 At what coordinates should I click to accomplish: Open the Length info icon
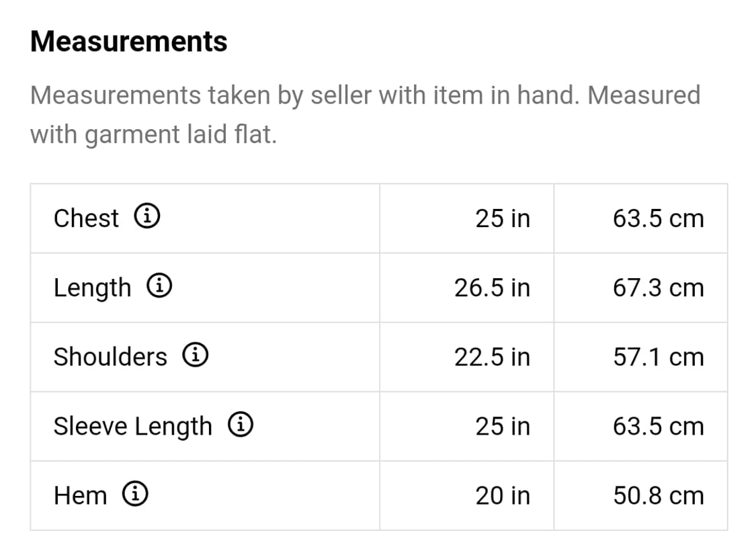pyautogui.click(x=159, y=285)
